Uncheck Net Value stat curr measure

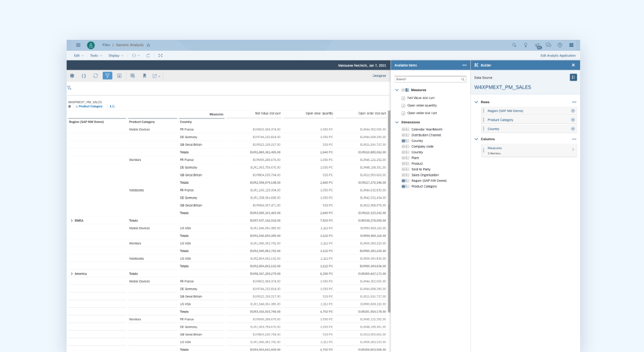[x=403, y=98]
